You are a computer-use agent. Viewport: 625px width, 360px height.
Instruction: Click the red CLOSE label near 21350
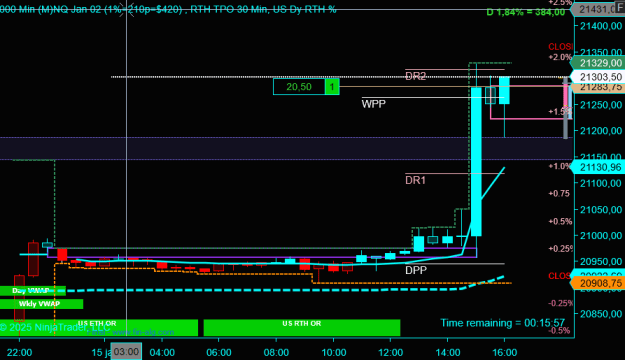tap(560, 47)
